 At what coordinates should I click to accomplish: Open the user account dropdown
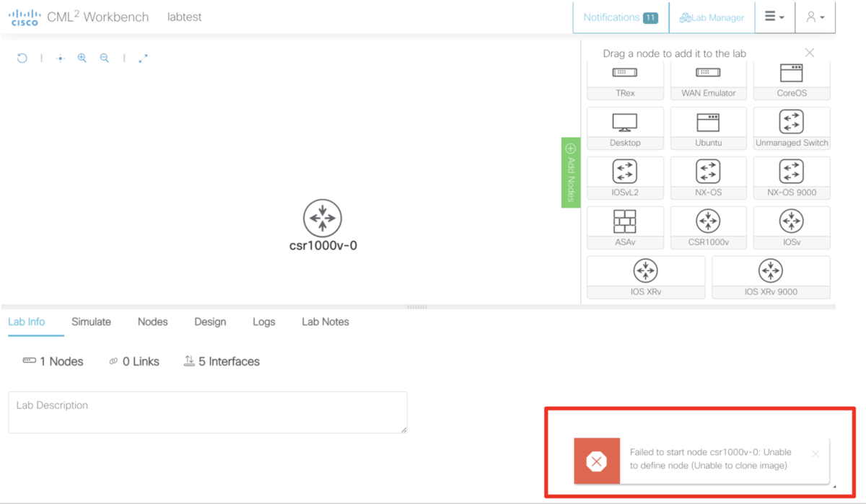(x=815, y=17)
